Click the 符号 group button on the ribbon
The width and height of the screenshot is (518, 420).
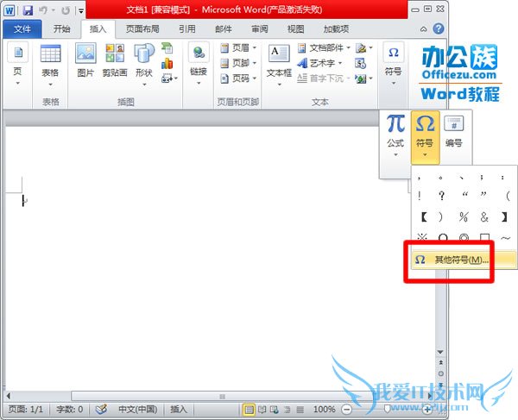[x=393, y=65]
